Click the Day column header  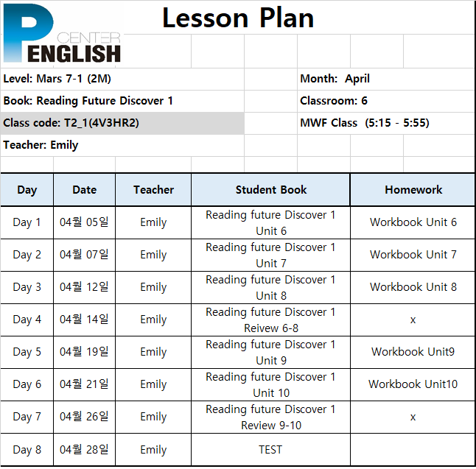pos(27,190)
